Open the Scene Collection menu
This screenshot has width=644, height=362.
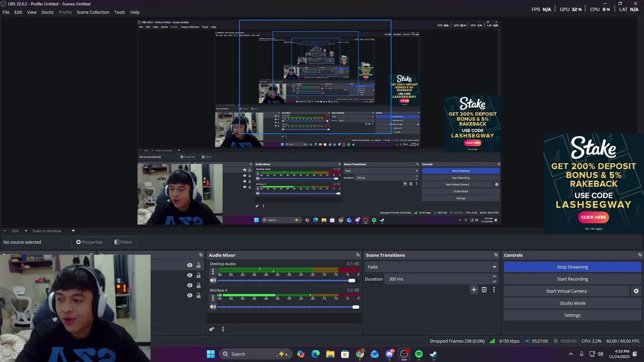coord(93,12)
